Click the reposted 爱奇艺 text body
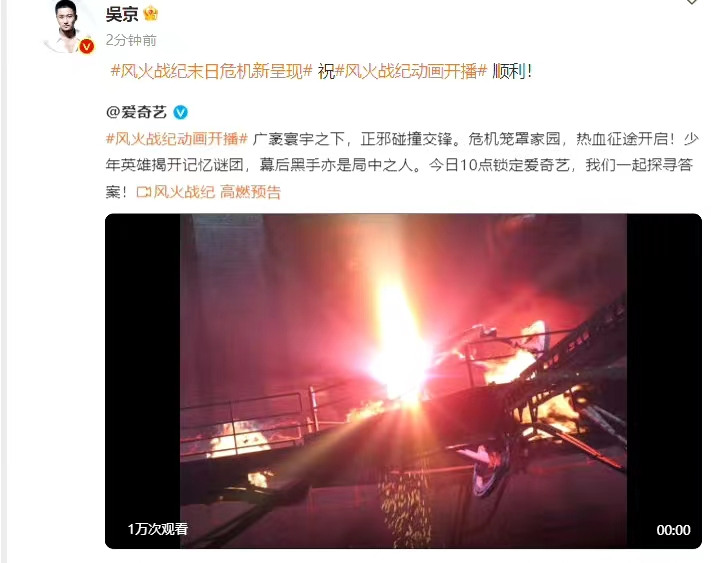This screenshot has height=563, width=712. [401, 165]
